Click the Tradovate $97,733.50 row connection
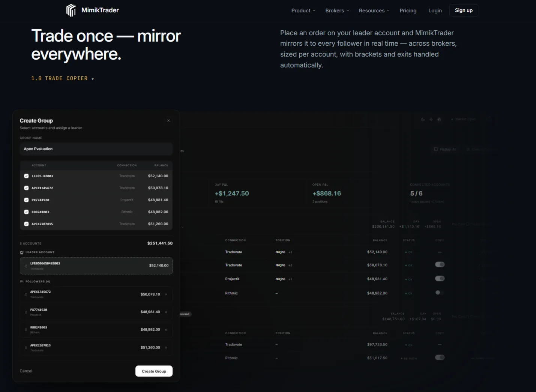The image size is (536, 392). 234,345
